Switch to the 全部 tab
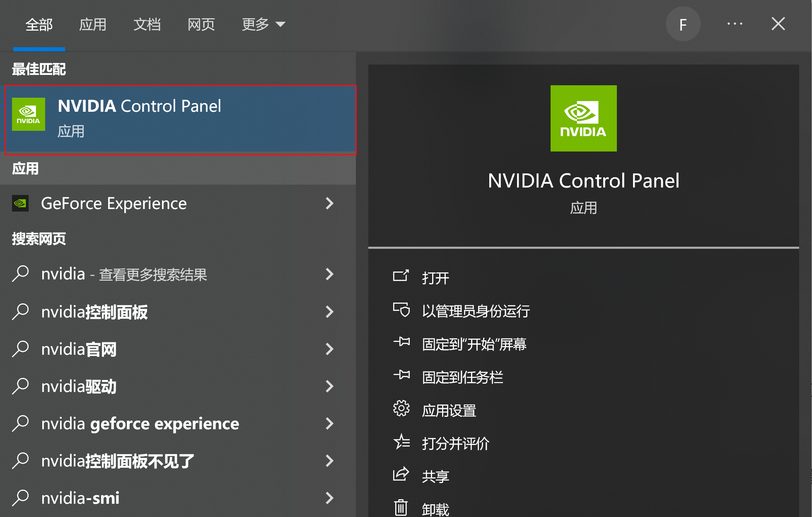812x517 pixels. click(x=39, y=24)
